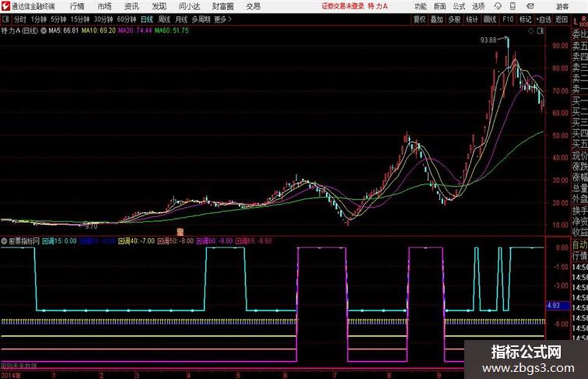Click the 9.70 low price marker
Viewport: 588px width, 379px height.
[91, 227]
